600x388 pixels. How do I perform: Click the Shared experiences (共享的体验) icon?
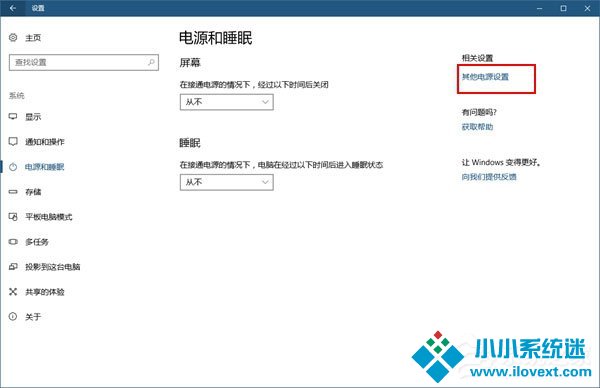tap(13, 292)
